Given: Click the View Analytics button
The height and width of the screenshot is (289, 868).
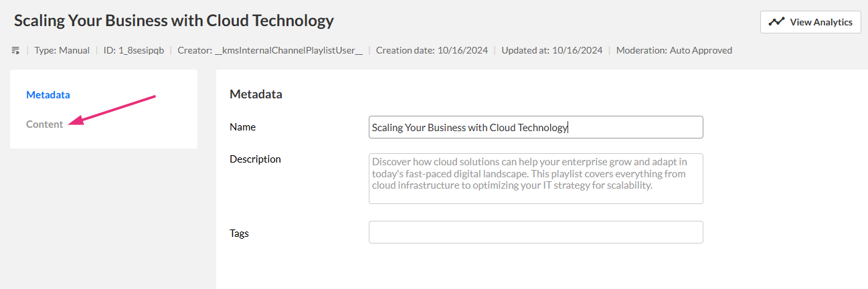Looking at the screenshot, I should pyautogui.click(x=810, y=22).
